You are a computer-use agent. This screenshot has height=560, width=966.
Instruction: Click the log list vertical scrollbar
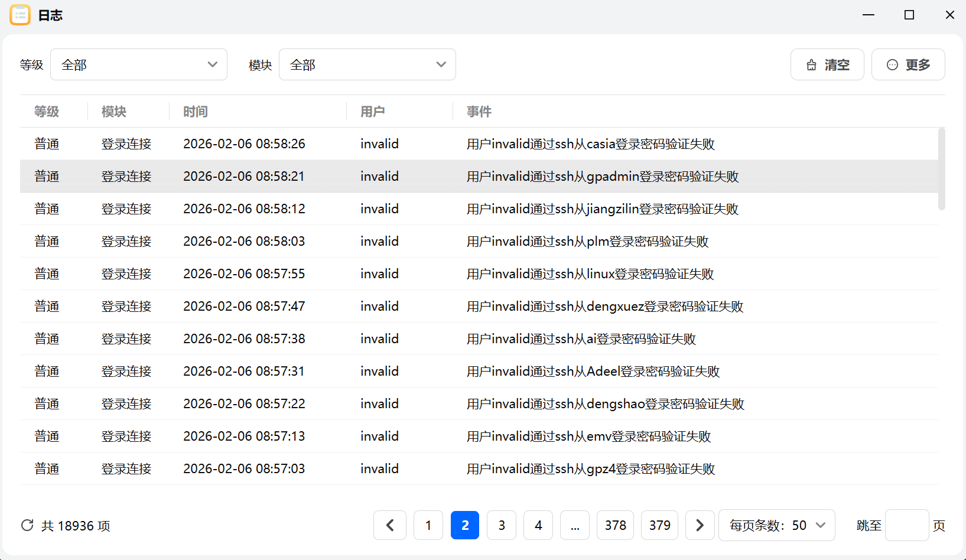pyautogui.click(x=942, y=169)
